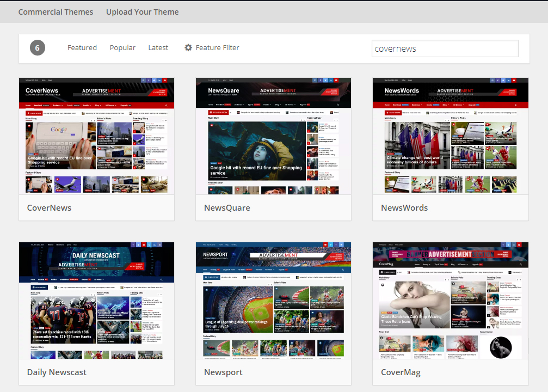Open the Commercial Themes tab
This screenshot has height=392, width=548.
[56, 12]
